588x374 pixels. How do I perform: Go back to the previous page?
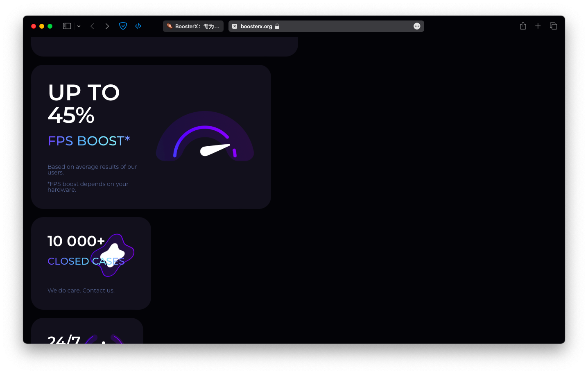[93, 26]
